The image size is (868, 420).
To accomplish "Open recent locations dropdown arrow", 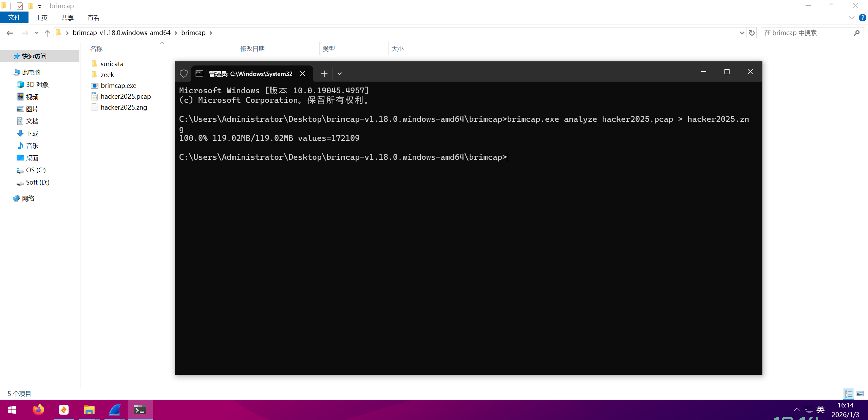I will [37, 33].
